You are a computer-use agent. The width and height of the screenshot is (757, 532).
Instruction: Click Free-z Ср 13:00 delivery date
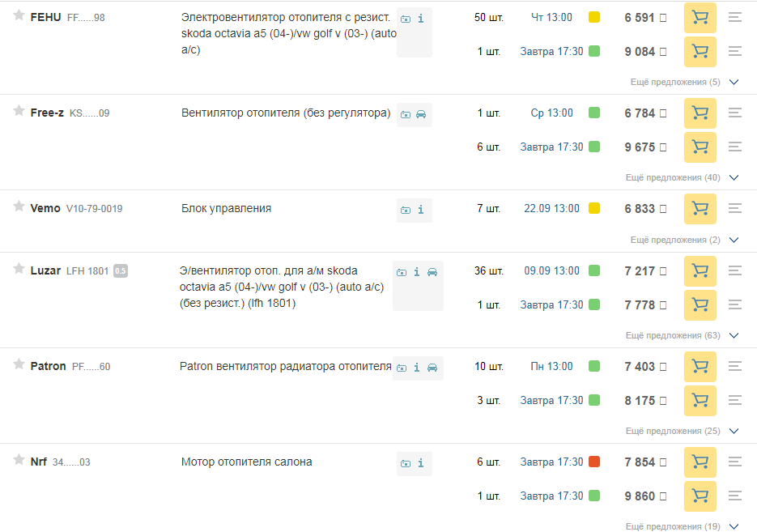[551, 113]
